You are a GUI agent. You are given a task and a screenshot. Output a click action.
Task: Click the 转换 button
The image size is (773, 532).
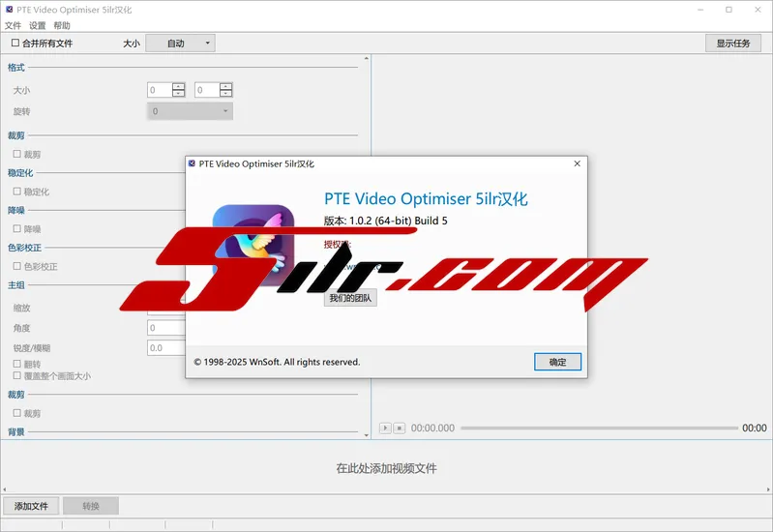91,506
